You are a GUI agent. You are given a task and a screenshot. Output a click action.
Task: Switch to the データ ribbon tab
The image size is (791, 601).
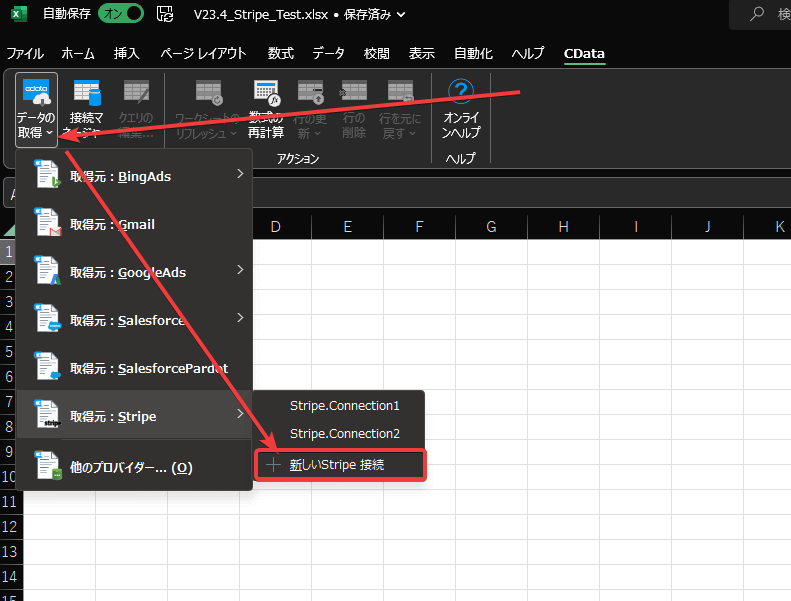click(x=328, y=53)
